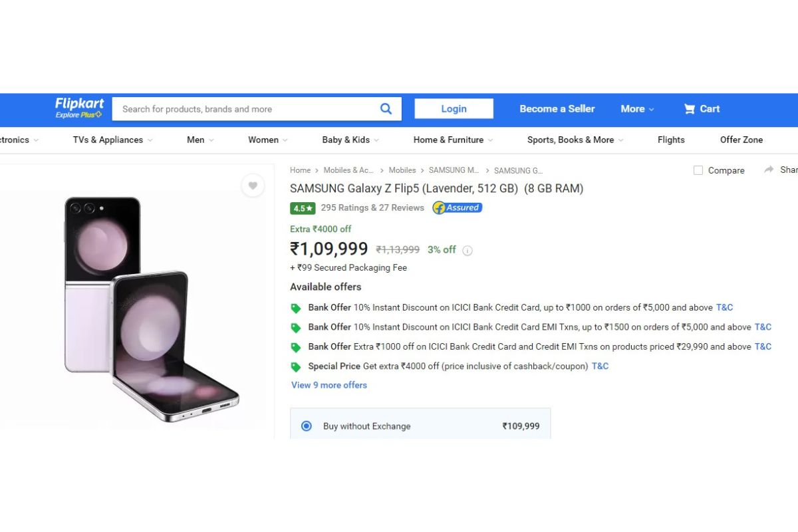Open T&C link for Special Price offer

pyautogui.click(x=600, y=366)
